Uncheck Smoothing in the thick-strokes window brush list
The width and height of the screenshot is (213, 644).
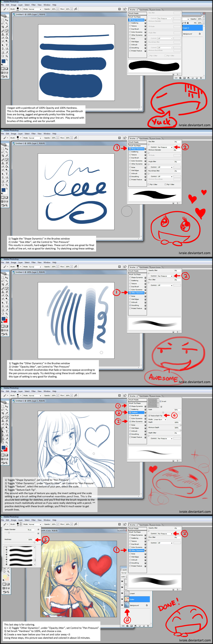[x=130, y=48]
